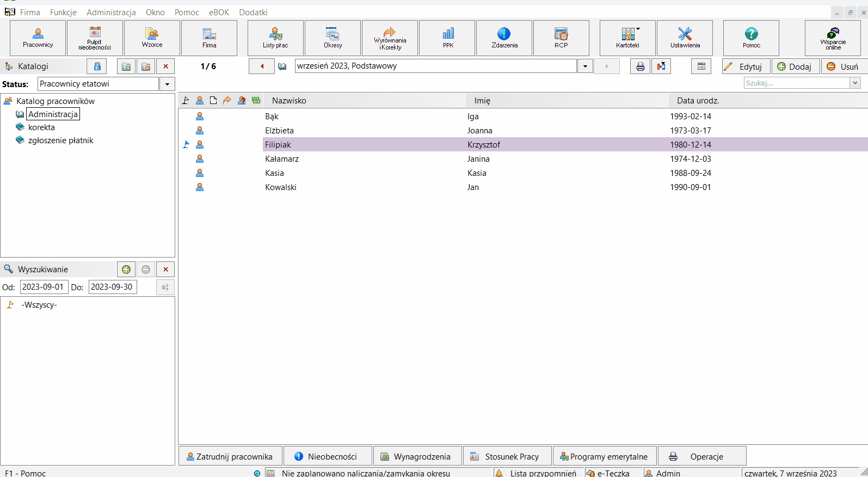
Task: Click the Dodaj button
Action: point(796,66)
